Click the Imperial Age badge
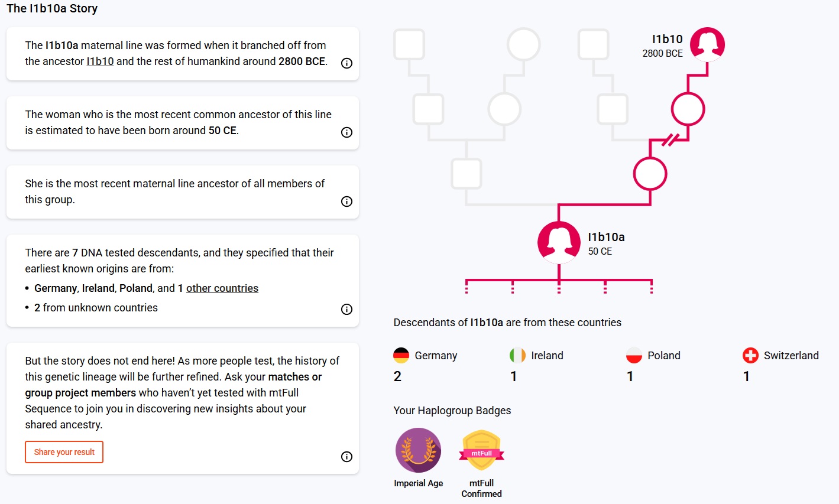This screenshot has width=839, height=504. pos(418,451)
